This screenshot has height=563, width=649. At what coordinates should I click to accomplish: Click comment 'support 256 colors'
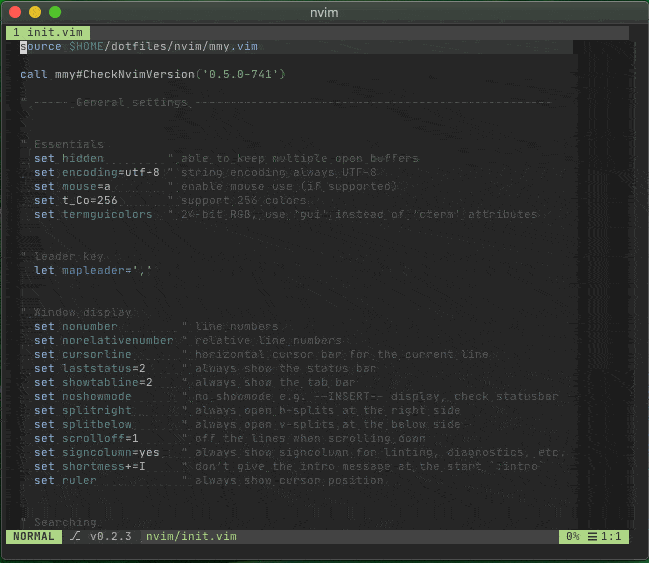click(x=244, y=201)
